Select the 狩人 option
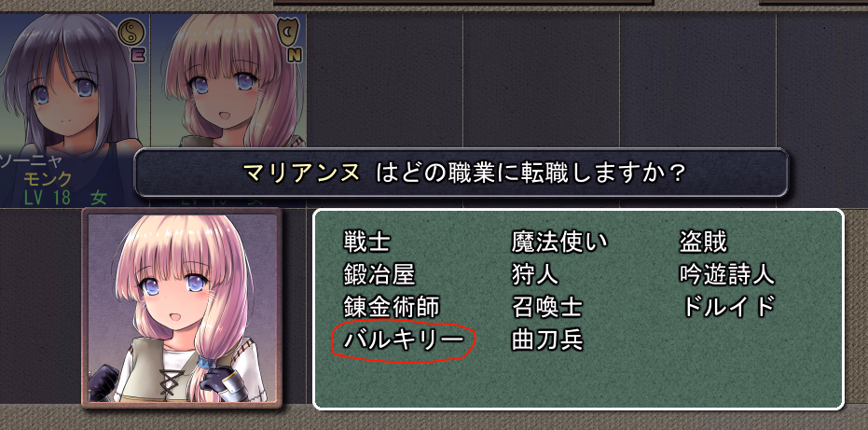 [535, 274]
